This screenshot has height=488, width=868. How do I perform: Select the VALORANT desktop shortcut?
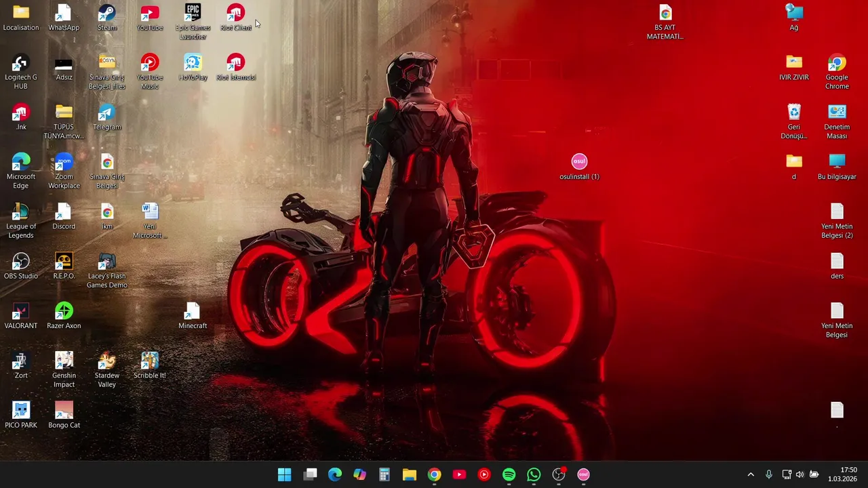(21, 316)
